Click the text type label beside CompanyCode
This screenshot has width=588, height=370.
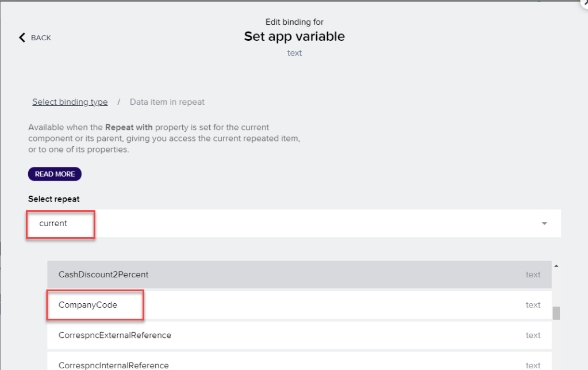click(533, 305)
